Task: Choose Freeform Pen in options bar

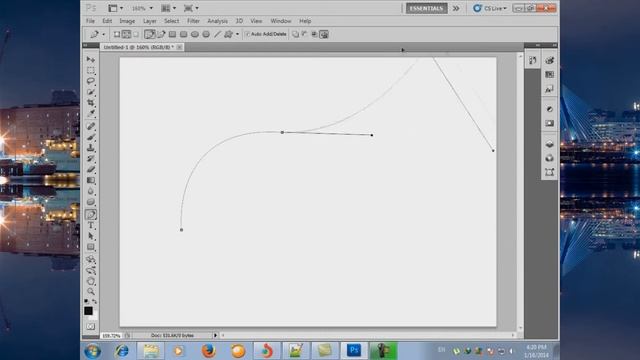Action: (x=161, y=34)
